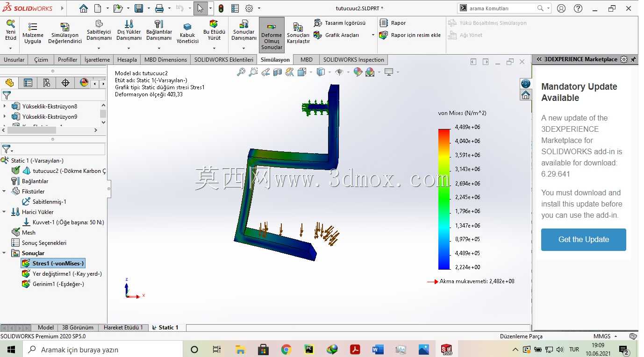644x357 pixels.
Task: Toggle Deforme Olmuş Sonuçlar button
Action: click(x=272, y=35)
